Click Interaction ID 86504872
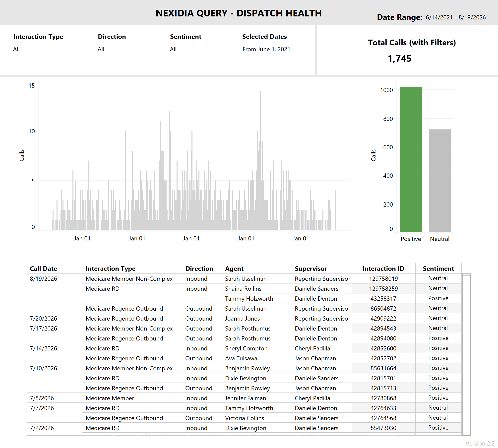498x448 pixels. [383, 308]
